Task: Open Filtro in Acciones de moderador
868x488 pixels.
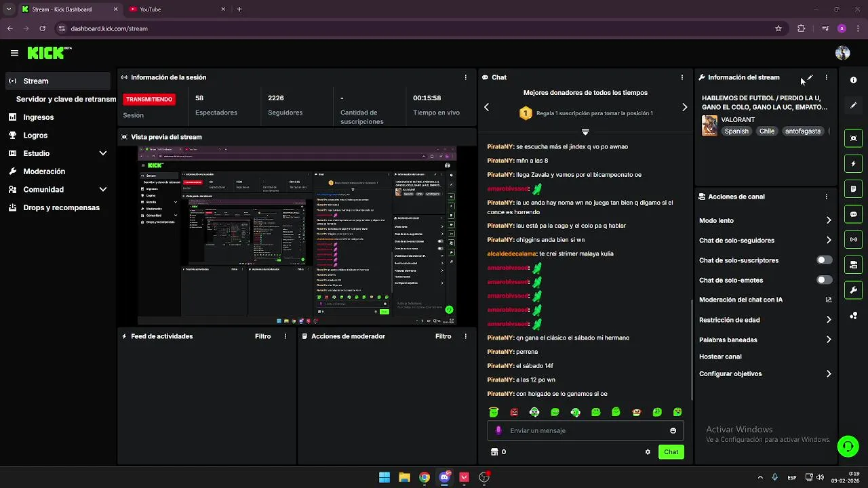Action: (x=443, y=336)
